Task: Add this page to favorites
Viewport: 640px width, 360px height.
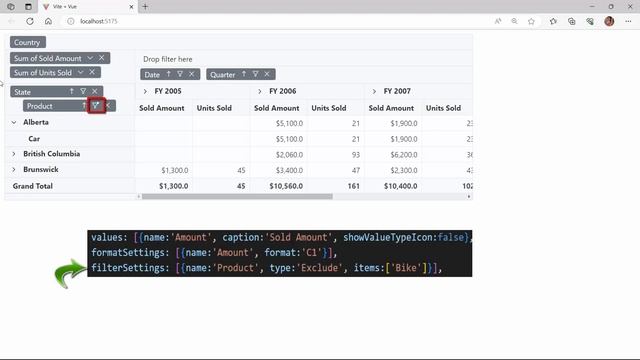Action: point(531,21)
